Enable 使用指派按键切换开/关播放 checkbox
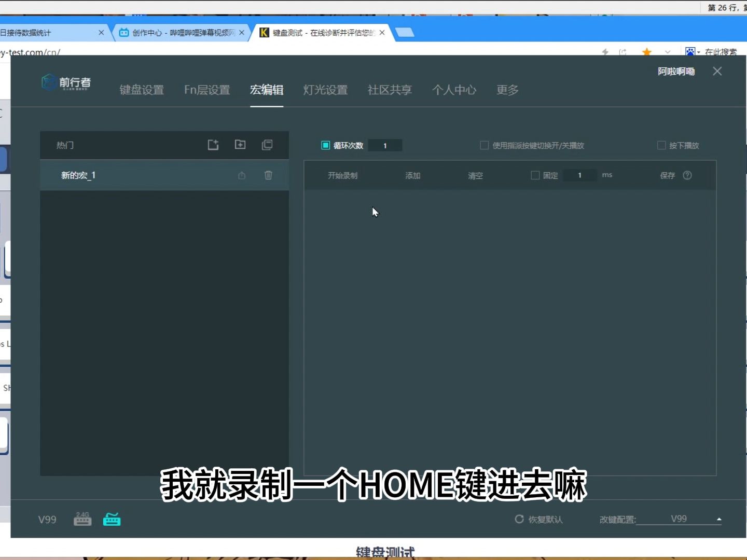This screenshot has height=560, width=747. tap(484, 145)
